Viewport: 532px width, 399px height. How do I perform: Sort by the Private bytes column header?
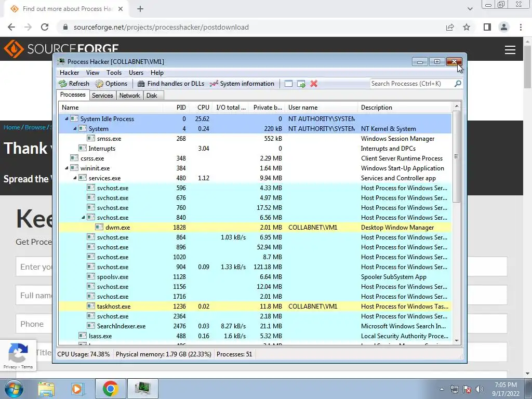pyautogui.click(x=267, y=108)
